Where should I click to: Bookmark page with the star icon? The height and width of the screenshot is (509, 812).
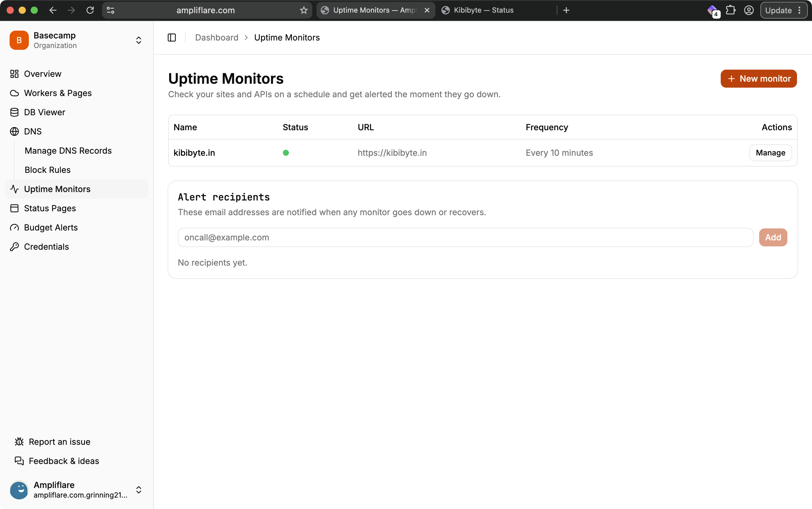coord(304,10)
